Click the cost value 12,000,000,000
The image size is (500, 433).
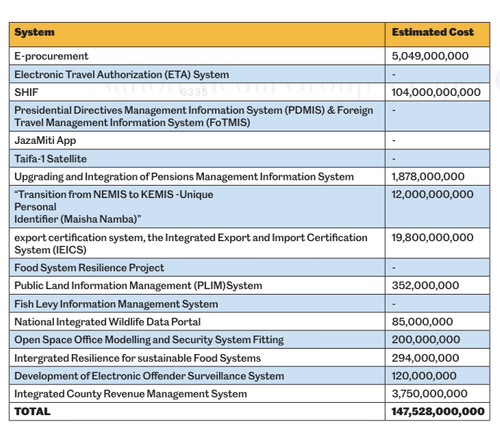pos(432,194)
